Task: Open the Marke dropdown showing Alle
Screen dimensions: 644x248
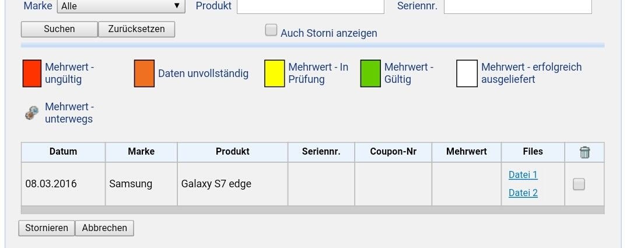Action: [x=121, y=6]
